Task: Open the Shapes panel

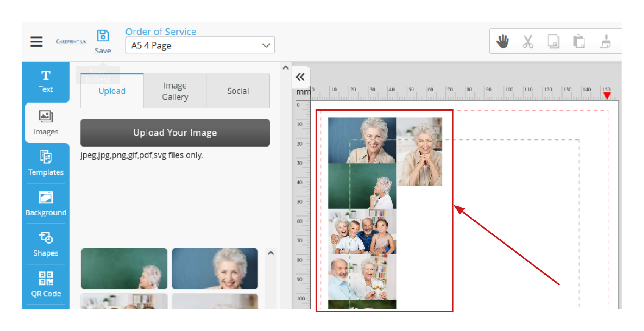Action: tap(46, 244)
